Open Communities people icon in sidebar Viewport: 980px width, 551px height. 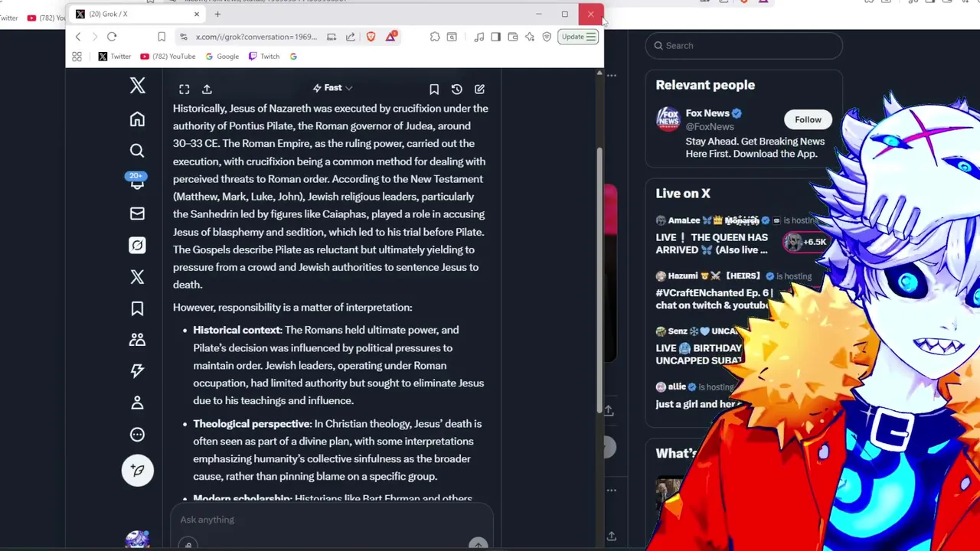[x=137, y=340]
